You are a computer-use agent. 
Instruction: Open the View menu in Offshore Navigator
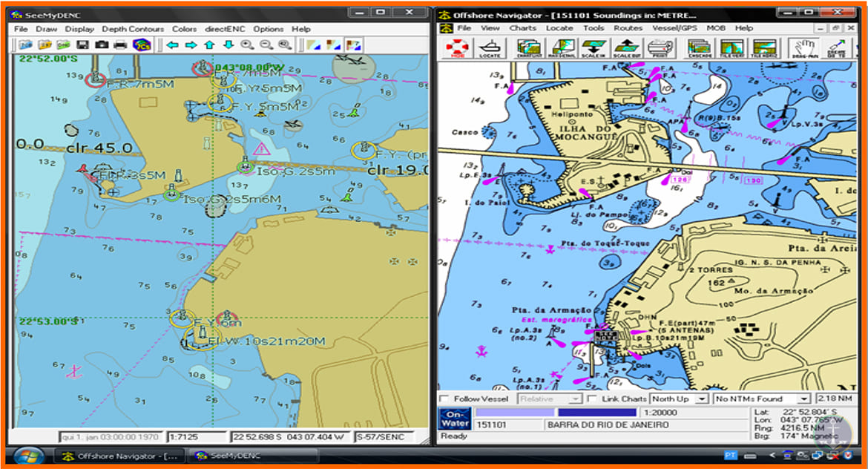[x=490, y=27]
